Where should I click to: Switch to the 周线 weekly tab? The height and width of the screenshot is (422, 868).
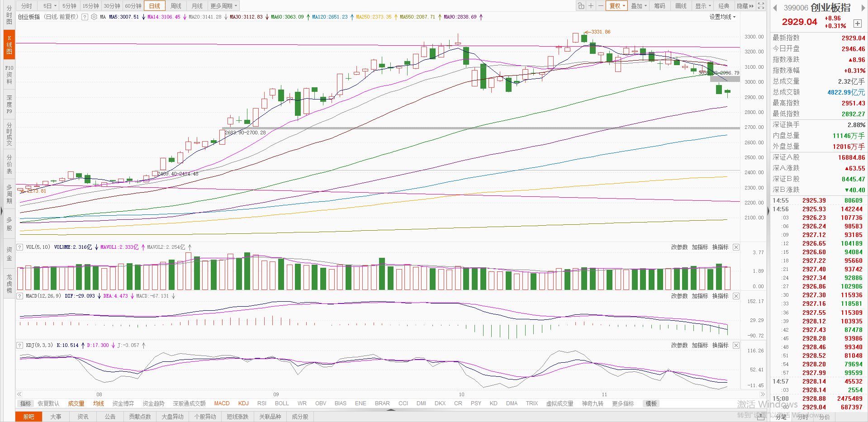coord(176,6)
